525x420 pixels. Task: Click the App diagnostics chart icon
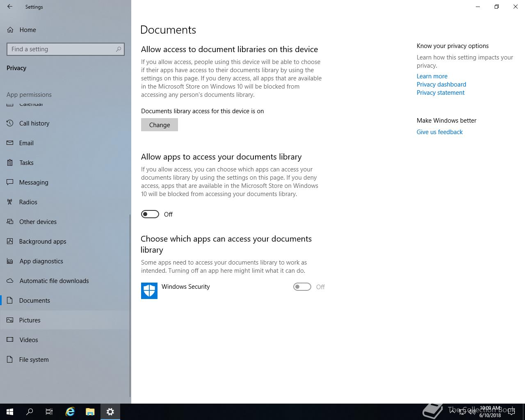click(10, 261)
